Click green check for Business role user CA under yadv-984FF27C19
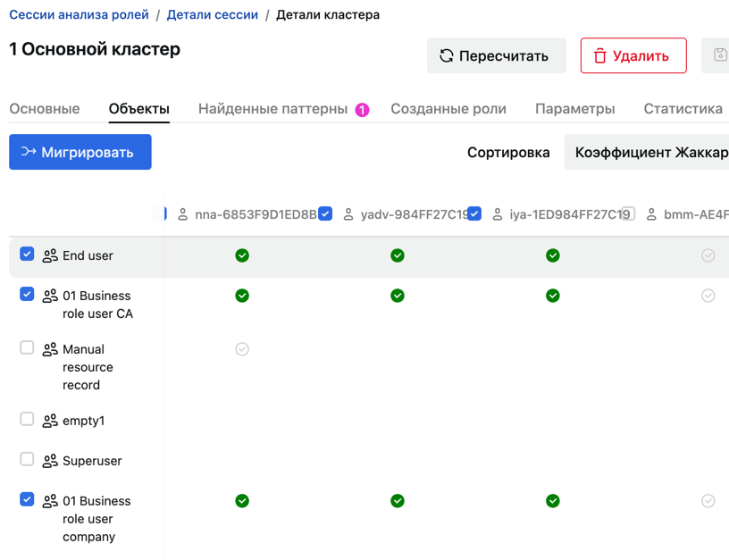 tap(398, 296)
